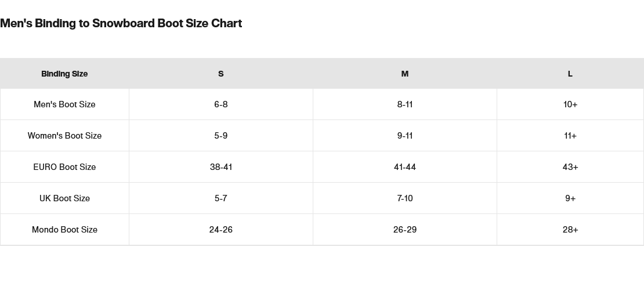Image resolution: width=644 pixels, height=290 pixels.
Task: Click the S column header
Action: [x=220, y=74]
